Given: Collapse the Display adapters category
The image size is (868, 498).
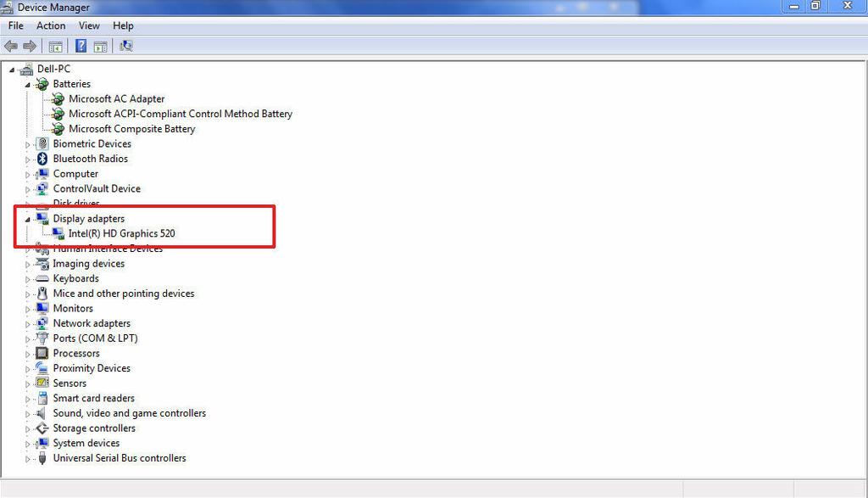Looking at the screenshot, I should point(27,220).
